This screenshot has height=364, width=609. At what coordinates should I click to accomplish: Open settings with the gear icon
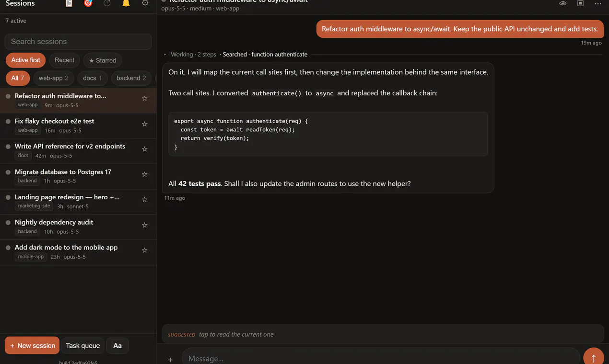click(145, 3)
